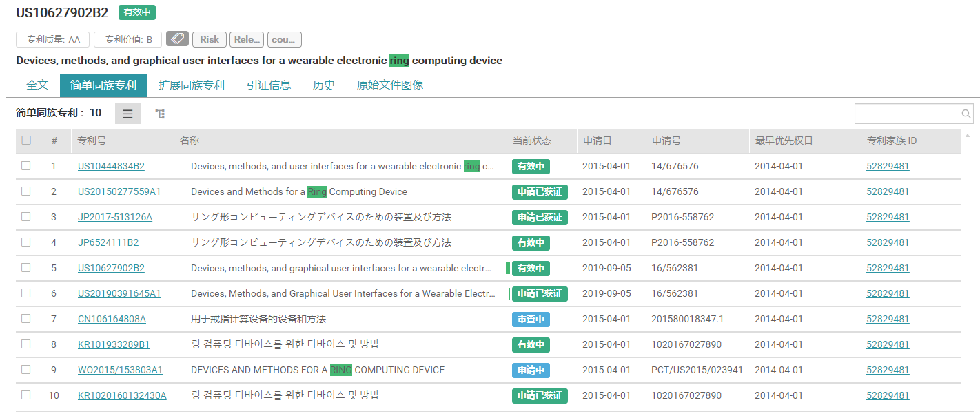Switch to list view icon
This screenshot has height=418, width=980.
[x=127, y=114]
